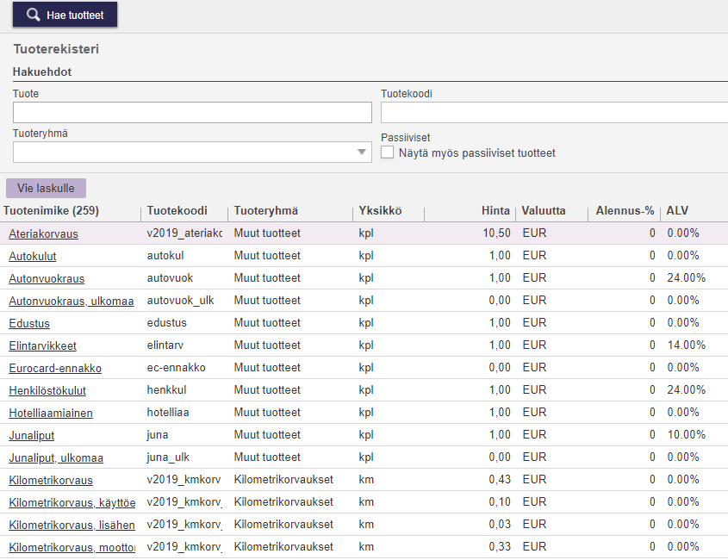Click the 10,50 price in Ateriakorvaus row

496,233
